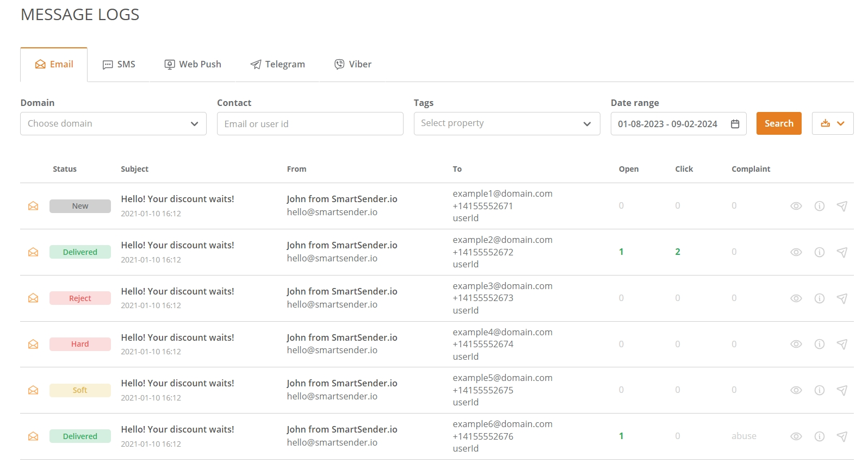Screen dimensions: 868x463
Task: Click the envelope icon in the Hard row
Action: pos(33,344)
